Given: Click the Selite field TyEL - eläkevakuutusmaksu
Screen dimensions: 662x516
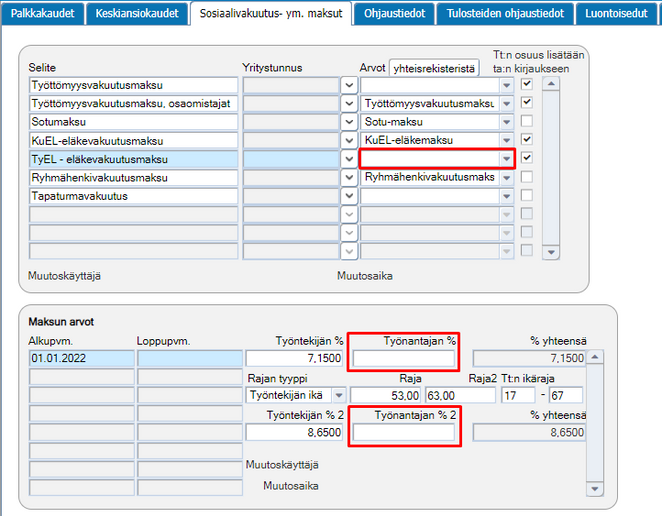Looking at the screenshot, I should tap(133, 159).
